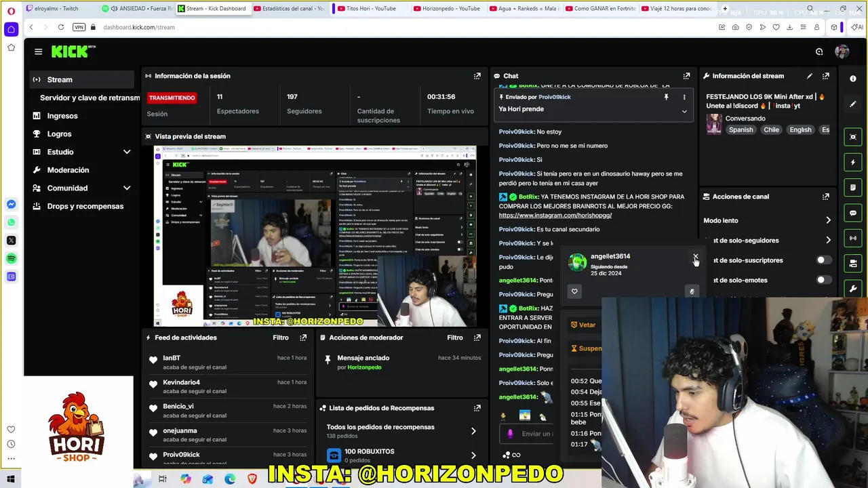Screen dimensions: 868x488
Task: Open Filtro in Acciones de moderador
Action: (455, 338)
